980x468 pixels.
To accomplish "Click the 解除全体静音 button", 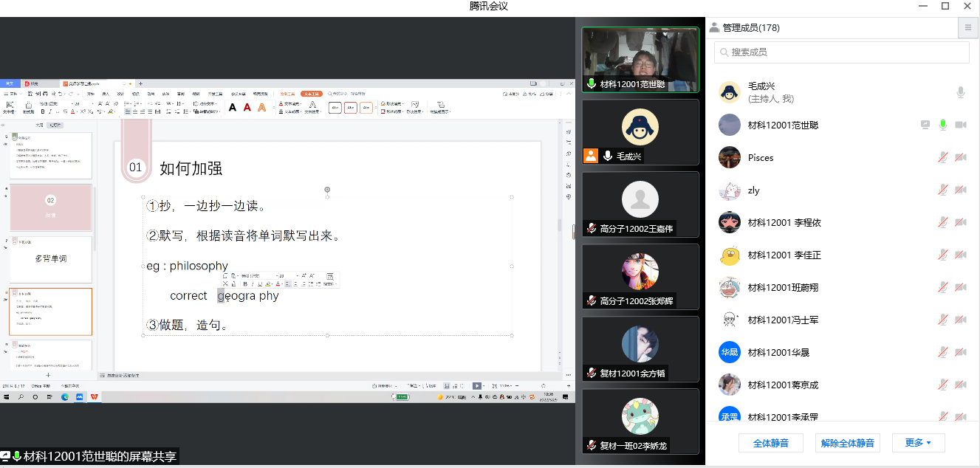I will coord(848,443).
